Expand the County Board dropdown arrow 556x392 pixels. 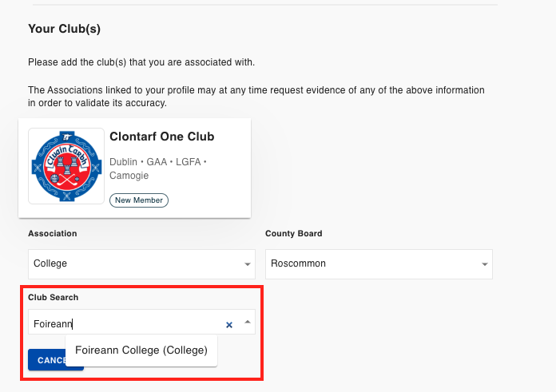[484, 264]
